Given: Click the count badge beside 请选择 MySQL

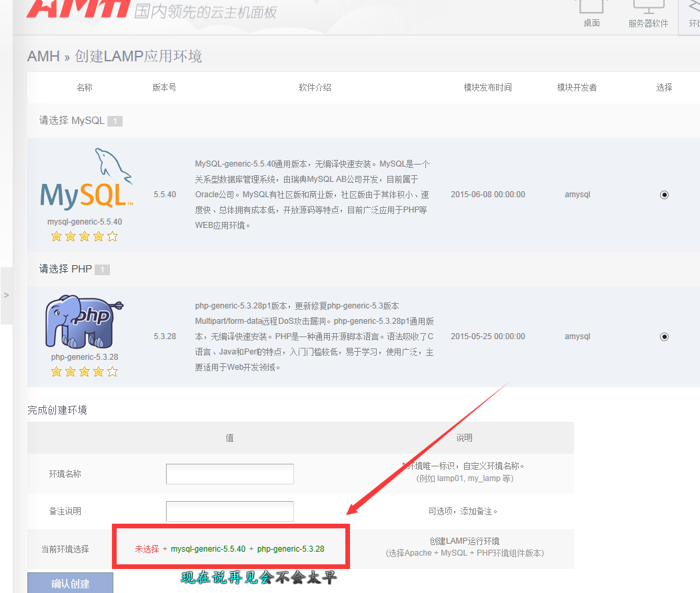Looking at the screenshot, I should point(115,121).
